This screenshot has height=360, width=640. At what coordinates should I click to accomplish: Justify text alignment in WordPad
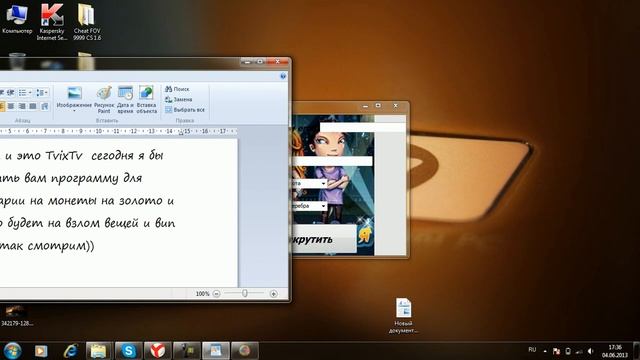[33, 106]
